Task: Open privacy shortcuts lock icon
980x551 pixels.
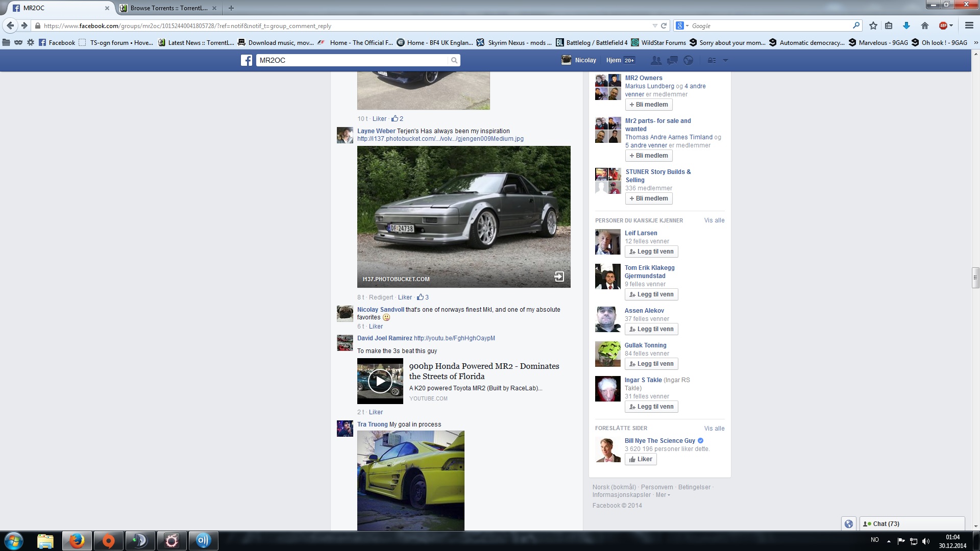Action: [x=712, y=60]
